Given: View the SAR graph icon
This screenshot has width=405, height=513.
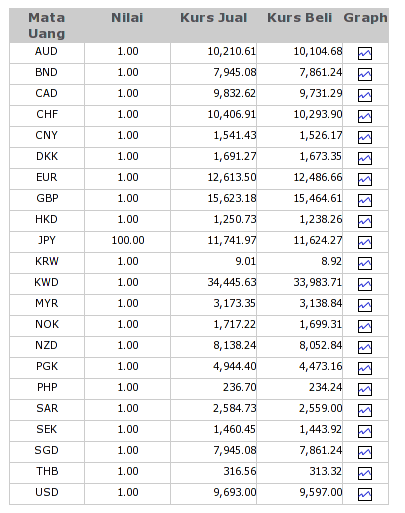Looking at the screenshot, I should [x=365, y=410].
